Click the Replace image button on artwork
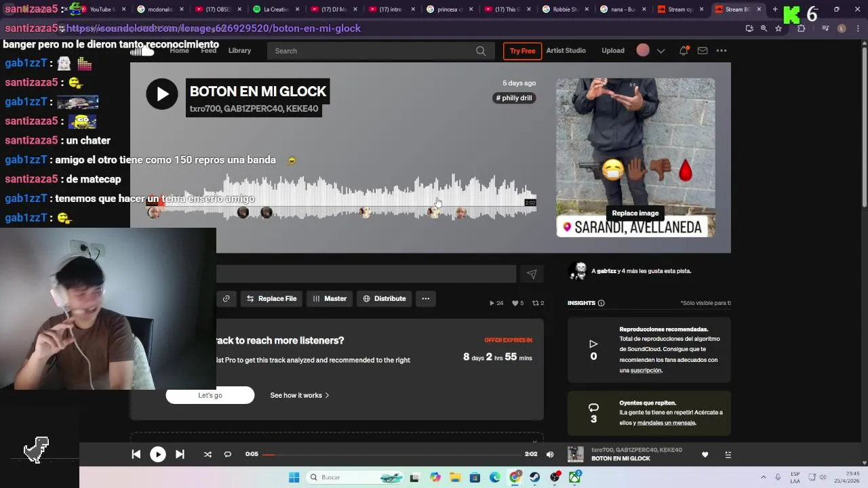The height and width of the screenshot is (488, 868). [635, 213]
